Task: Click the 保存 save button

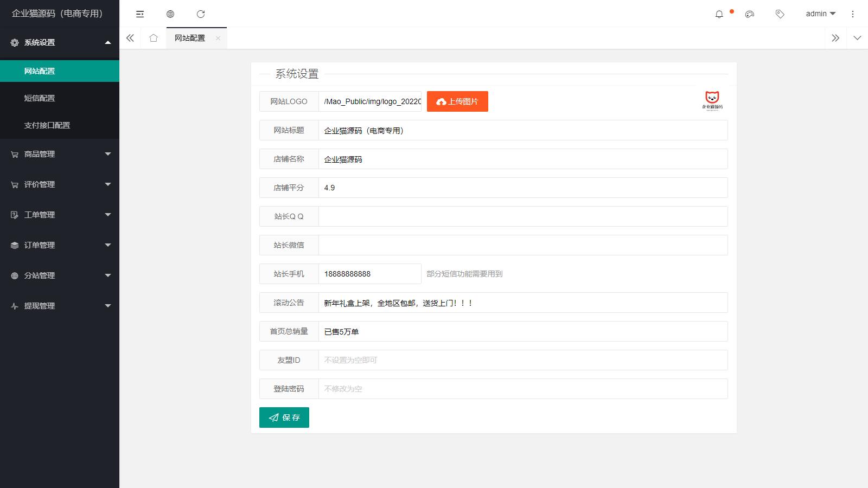Action: coord(284,417)
